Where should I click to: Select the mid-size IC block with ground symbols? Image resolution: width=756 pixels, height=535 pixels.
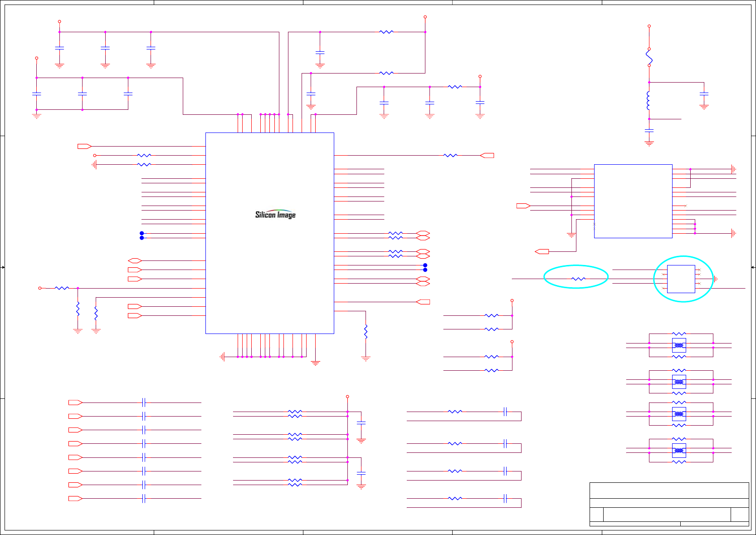[x=633, y=201]
